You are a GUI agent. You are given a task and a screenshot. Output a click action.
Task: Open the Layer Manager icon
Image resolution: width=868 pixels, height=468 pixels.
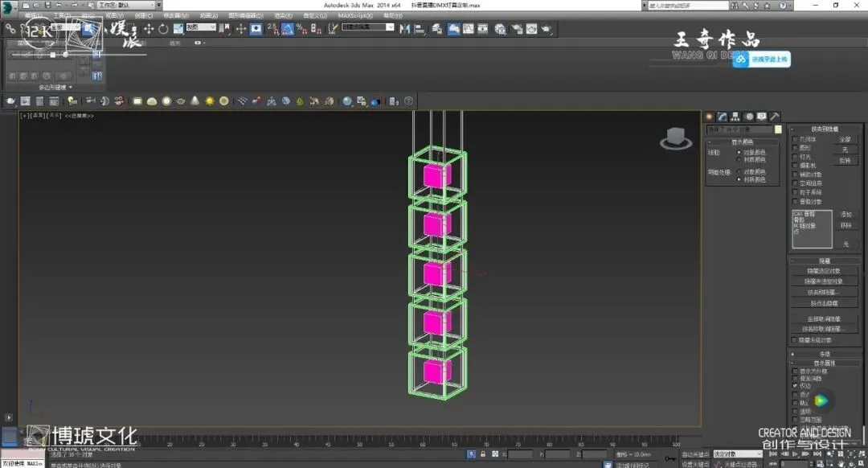click(437, 29)
